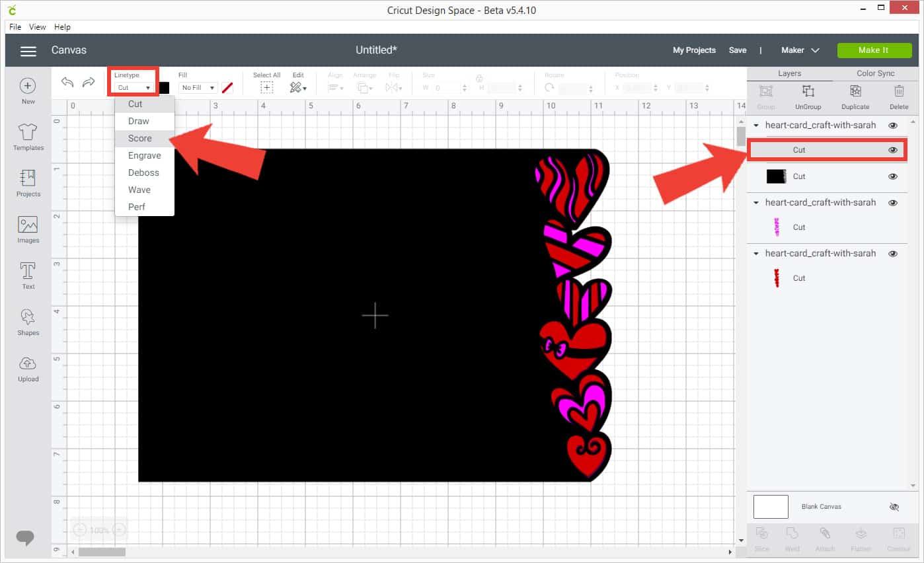This screenshot has height=563, width=924.
Task: Open the hamburger main menu
Action: click(x=28, y=51)
